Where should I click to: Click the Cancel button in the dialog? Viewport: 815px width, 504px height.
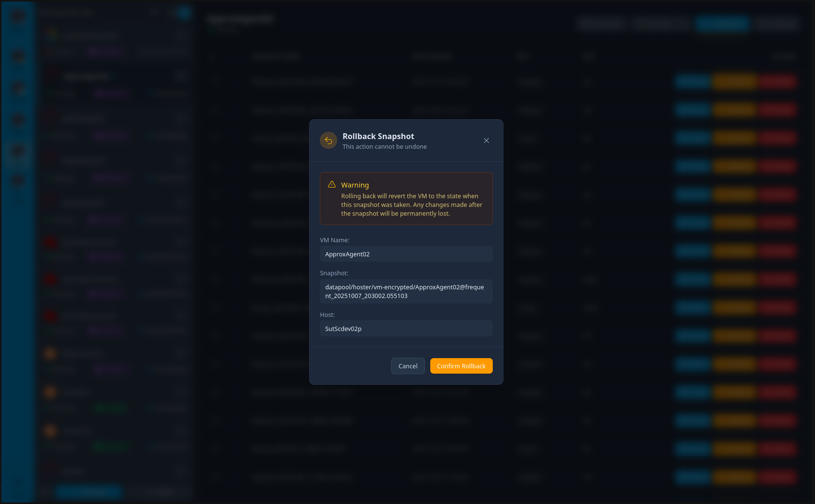point(407,366)
